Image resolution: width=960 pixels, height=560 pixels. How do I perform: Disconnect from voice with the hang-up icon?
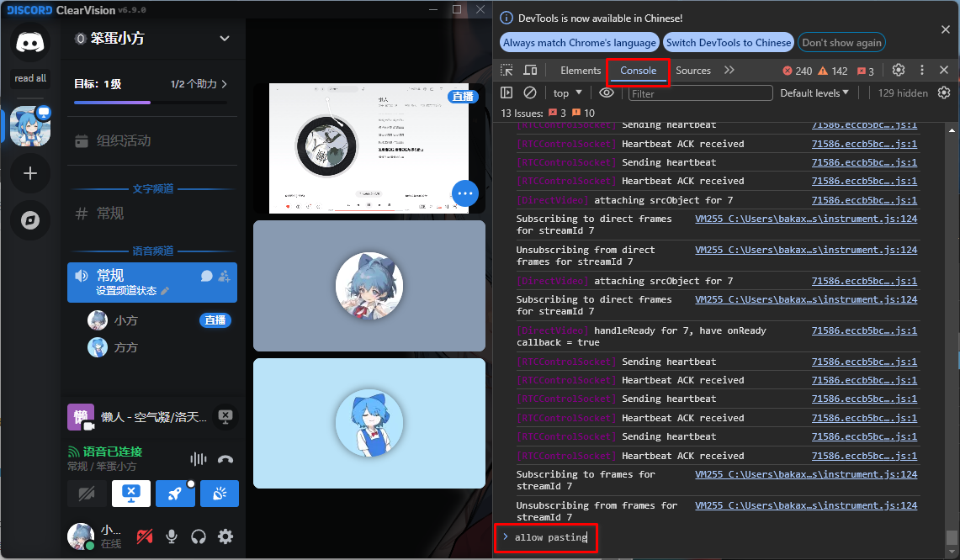tap(225, 459)
